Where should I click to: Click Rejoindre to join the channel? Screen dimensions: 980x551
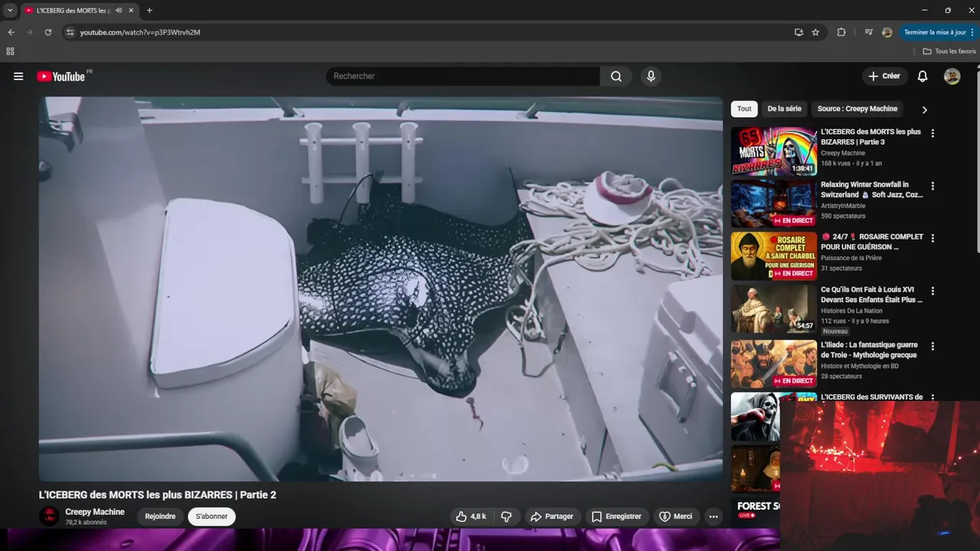click(x=160, y=517)
